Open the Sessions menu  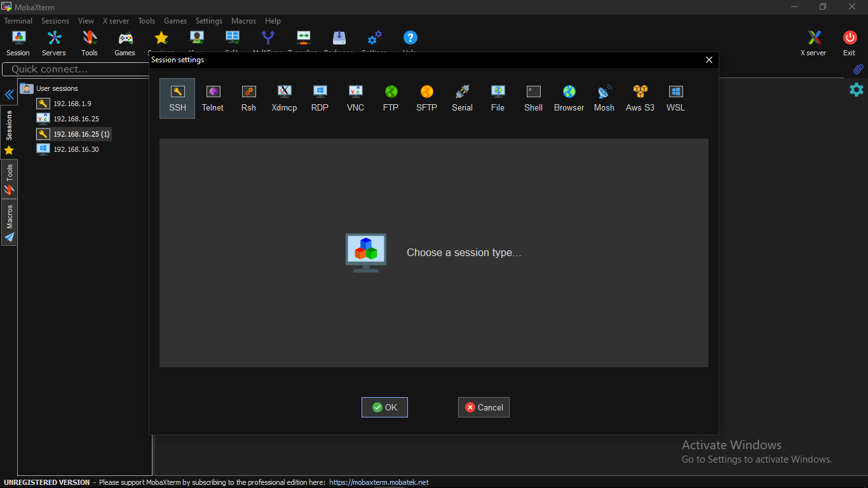[x=55, y=21]
